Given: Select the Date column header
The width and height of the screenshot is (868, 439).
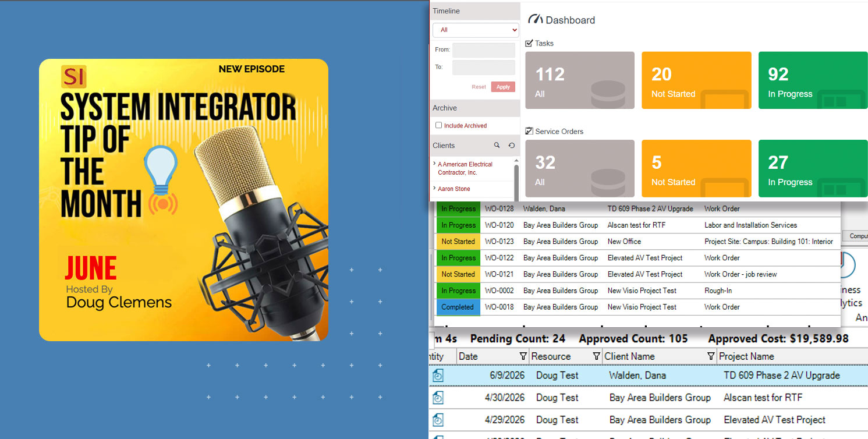Looking at the screenshot, I should [x=493, y=356].
